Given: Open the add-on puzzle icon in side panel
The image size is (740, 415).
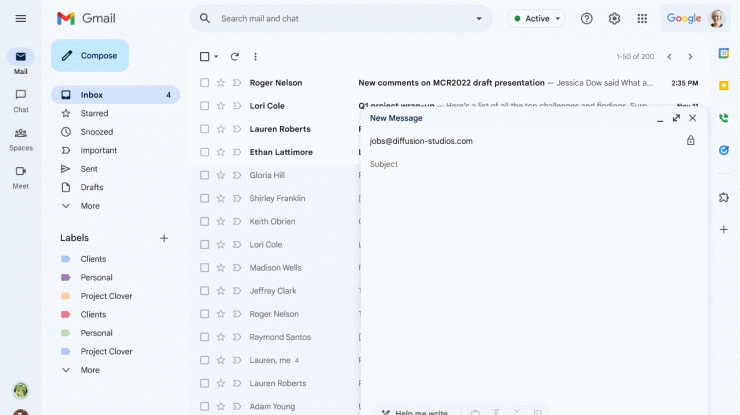Looking at the screenshot, I should tap(723, 197).
